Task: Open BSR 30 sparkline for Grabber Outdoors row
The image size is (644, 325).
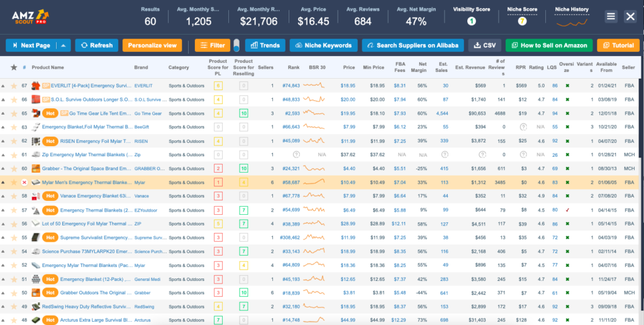Action: point(313,292)
